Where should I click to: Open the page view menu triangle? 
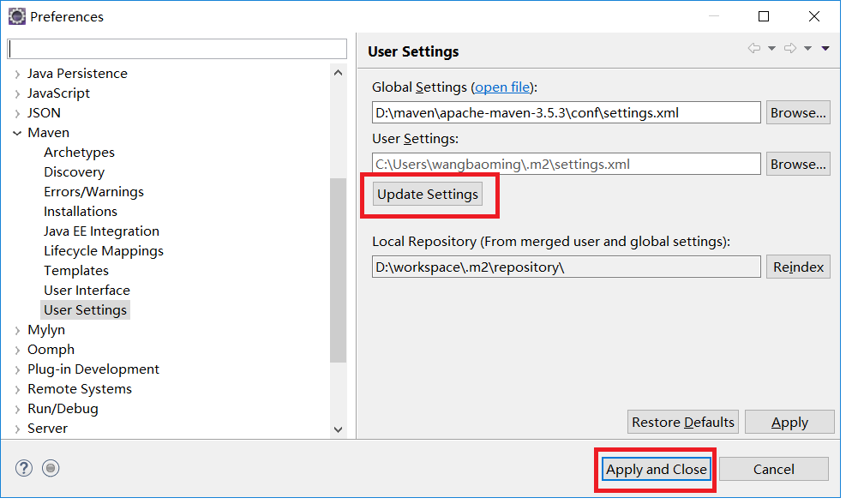coord(825,49)
